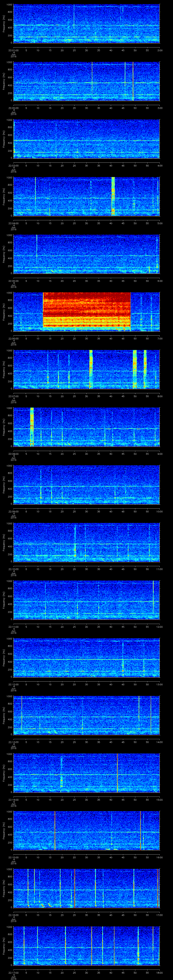Select the spectrogram panel starting at 22:10:00
Screen dimensions: 173x980
coord(86,543)
